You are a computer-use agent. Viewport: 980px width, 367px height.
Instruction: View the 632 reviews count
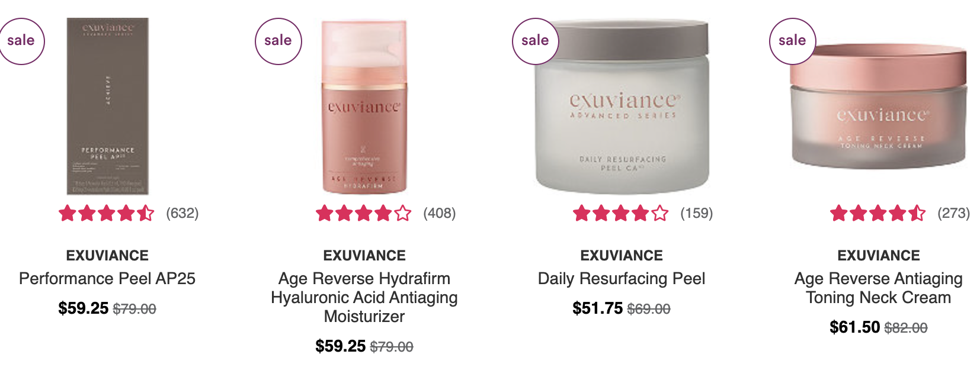pyautogui.click(x=182, y=213)
